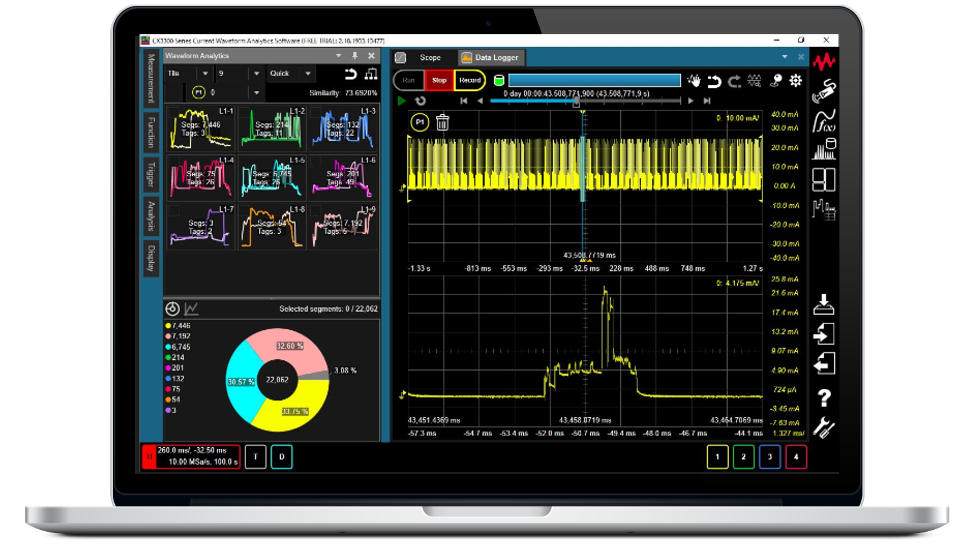980x550 pixels.
Task: Switch to line chart view icon
Action: pos(191,309)
